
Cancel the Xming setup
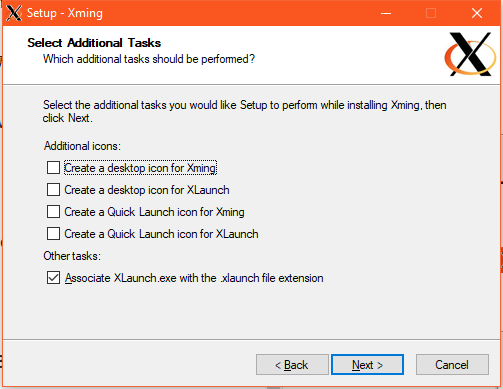(x=452, y=365)
